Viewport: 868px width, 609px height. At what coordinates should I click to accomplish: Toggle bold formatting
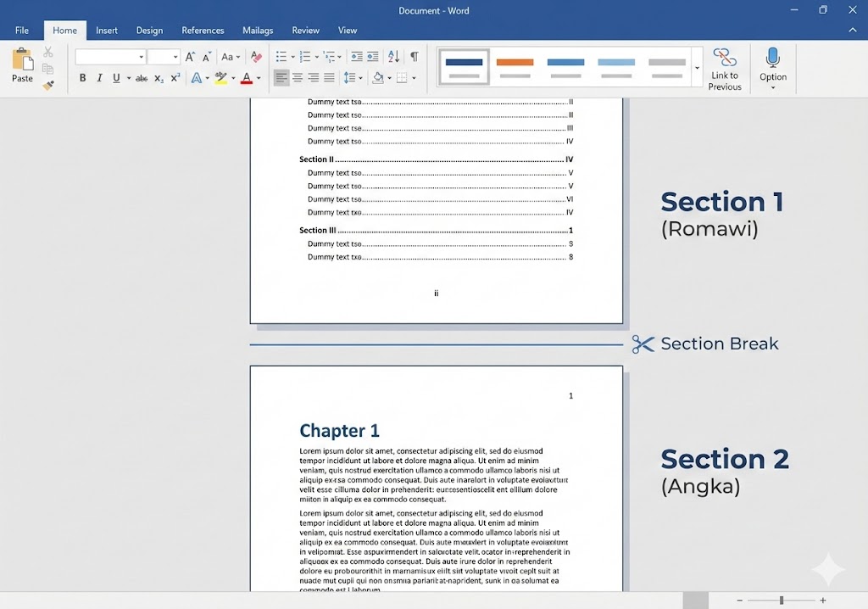(x=82, y=77)
